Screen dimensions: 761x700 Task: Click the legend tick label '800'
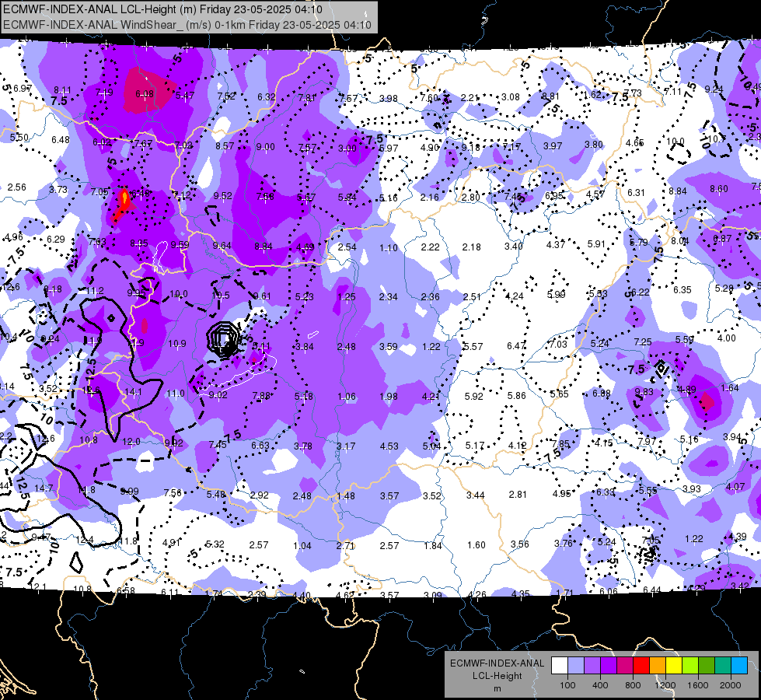click(633, 685)
